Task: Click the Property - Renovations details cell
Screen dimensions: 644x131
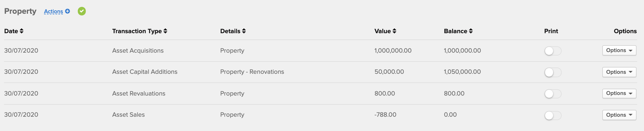Action: click(x=252, y=72)
